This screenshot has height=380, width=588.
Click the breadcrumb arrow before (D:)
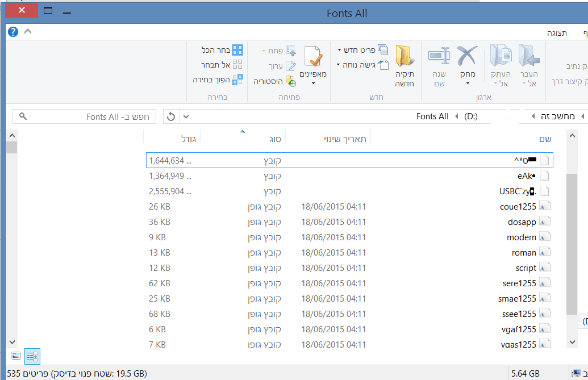coord(456,116)
